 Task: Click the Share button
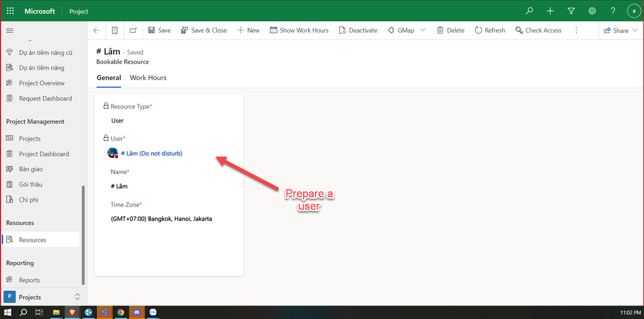tap(616, 30)
